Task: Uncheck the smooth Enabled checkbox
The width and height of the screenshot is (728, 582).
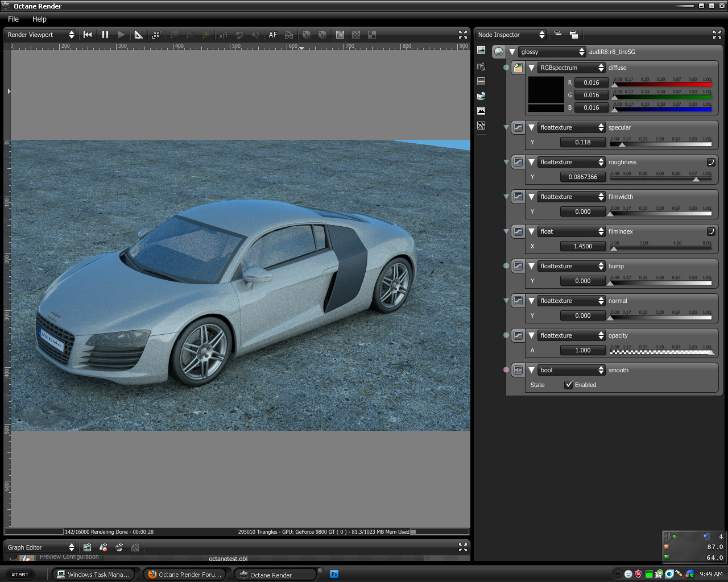Action: [569, 385]
